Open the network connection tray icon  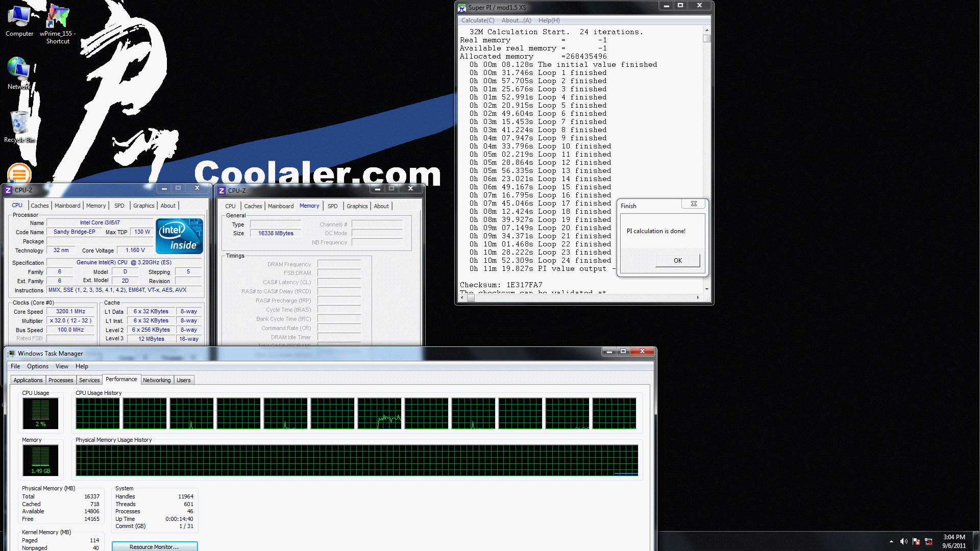coord(928,541)
